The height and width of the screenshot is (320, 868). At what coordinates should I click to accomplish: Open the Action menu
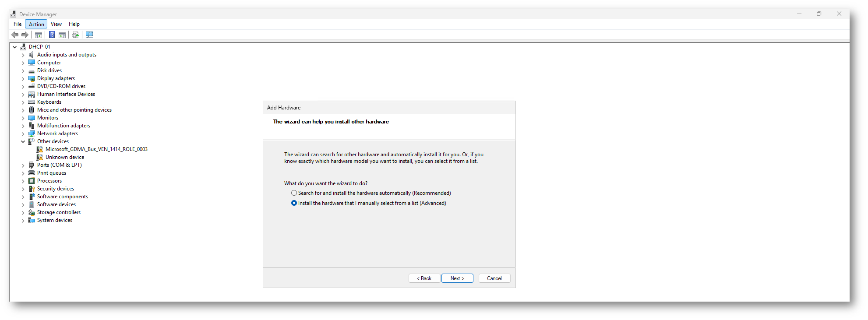36,24
